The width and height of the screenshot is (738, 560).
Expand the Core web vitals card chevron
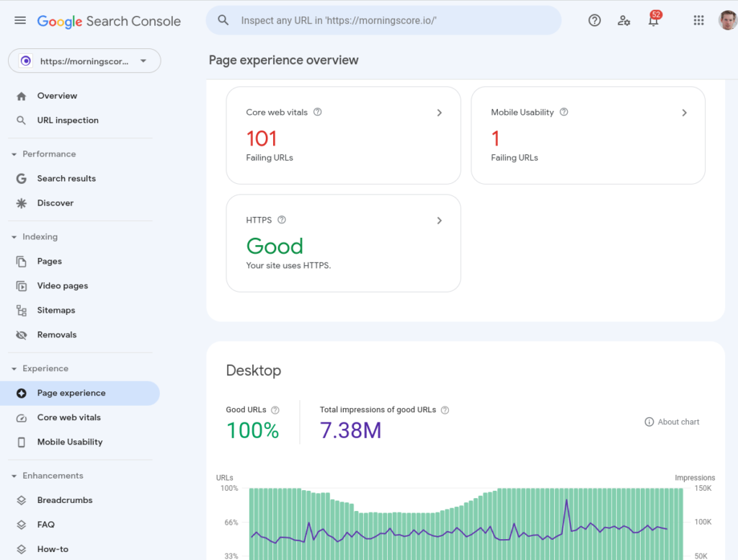439,112
